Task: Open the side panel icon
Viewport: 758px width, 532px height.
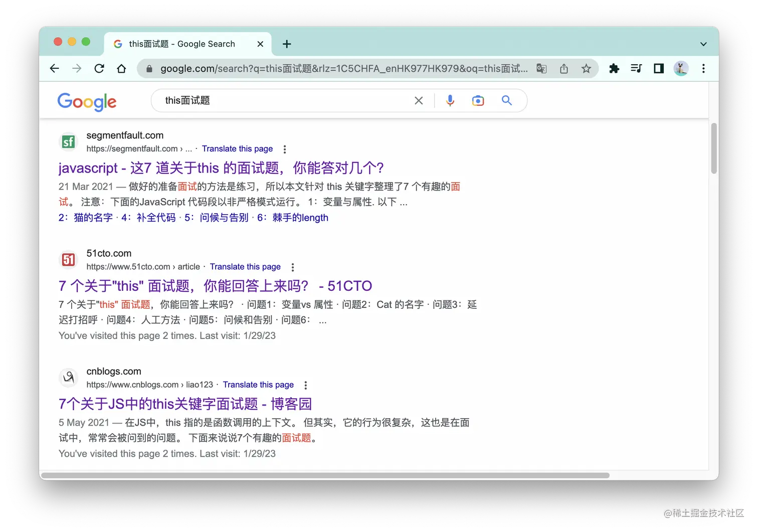Action: 658,69
